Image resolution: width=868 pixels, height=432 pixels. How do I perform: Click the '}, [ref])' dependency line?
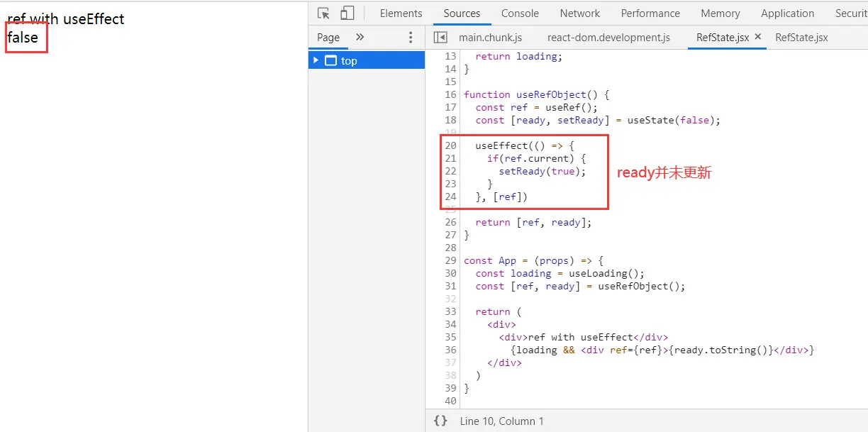tap(501, 197)
